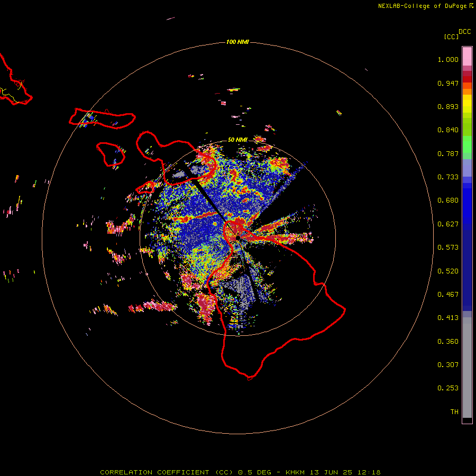Click the 0.360 color scale value
Image resolution: width=476 pixels, height=476 pixels.
click(x=448, y=342)
